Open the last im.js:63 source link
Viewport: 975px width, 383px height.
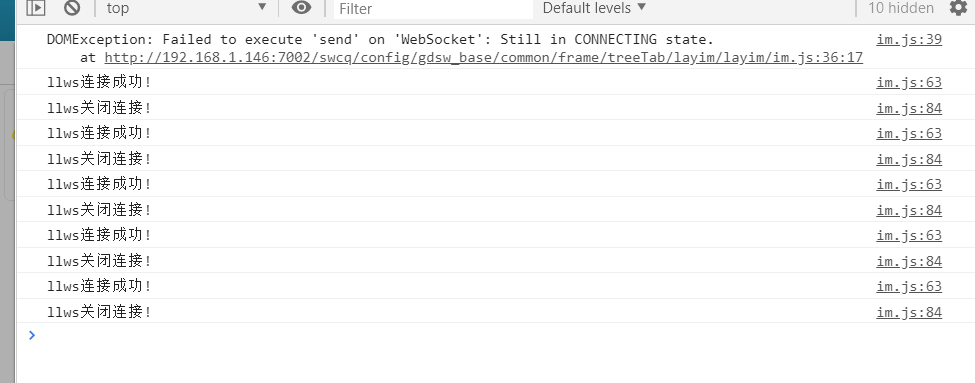tap(909, 287)
